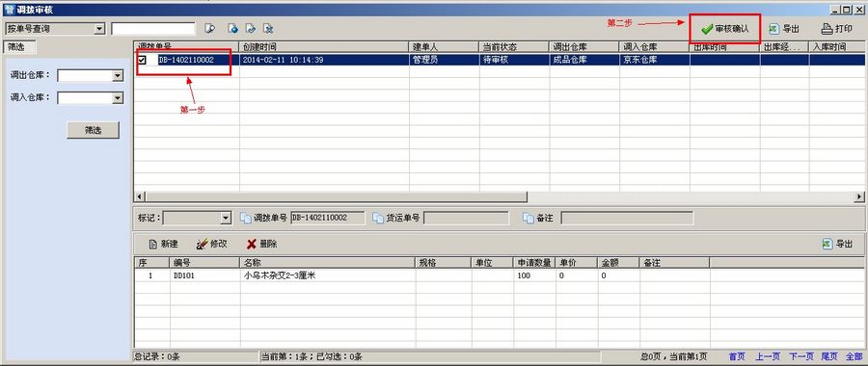Click the 全部 show all link
The width and height of the screenshot is (868, 366).
tap(854, 357)
